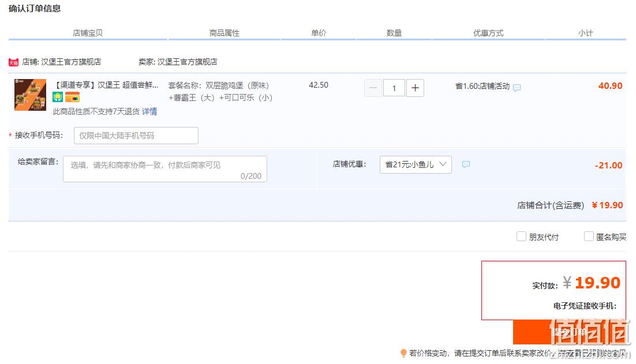Open the 详情 link for return policy
The height and width of the screenshot is (364, 636).
point(149,111)
